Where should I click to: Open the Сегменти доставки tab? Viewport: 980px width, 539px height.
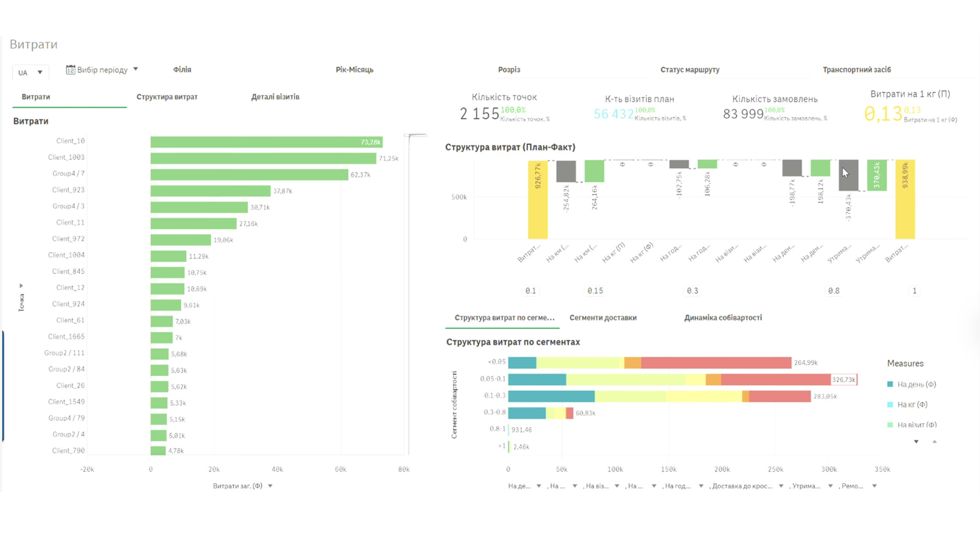click(x=603, y=318)
